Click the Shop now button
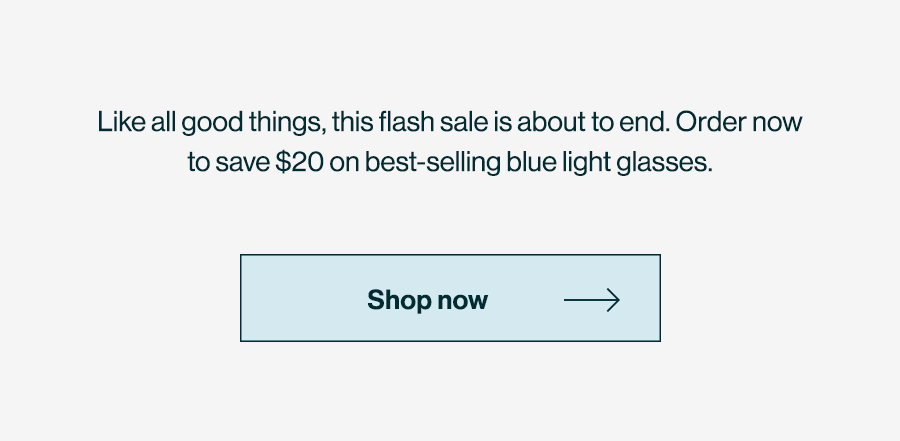Image resolution: width=900 pixels, height=441 pixels. pyautogui.click(x=450, y=298)
